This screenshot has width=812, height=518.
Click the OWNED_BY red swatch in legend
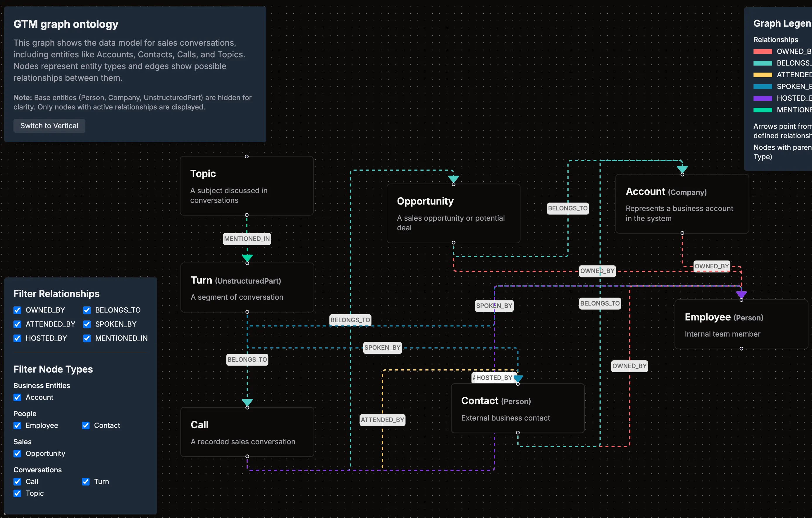pos(763,51)
